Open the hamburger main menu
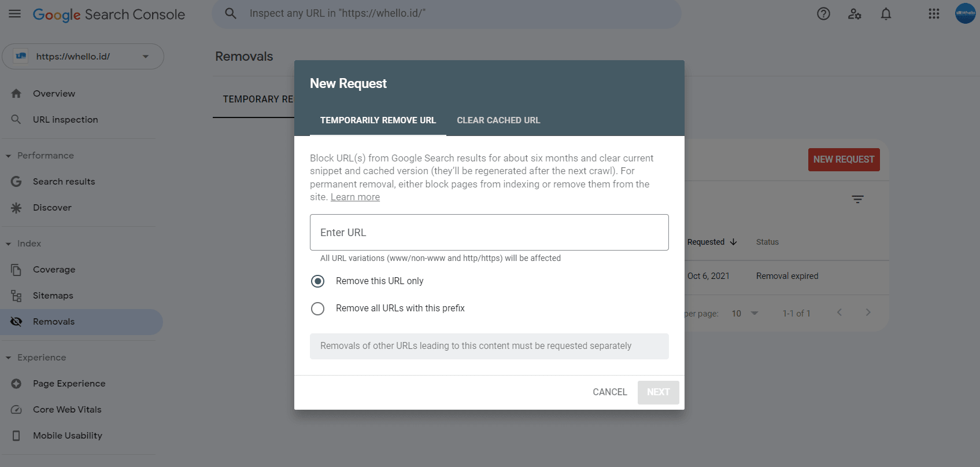 pos(15,14)
